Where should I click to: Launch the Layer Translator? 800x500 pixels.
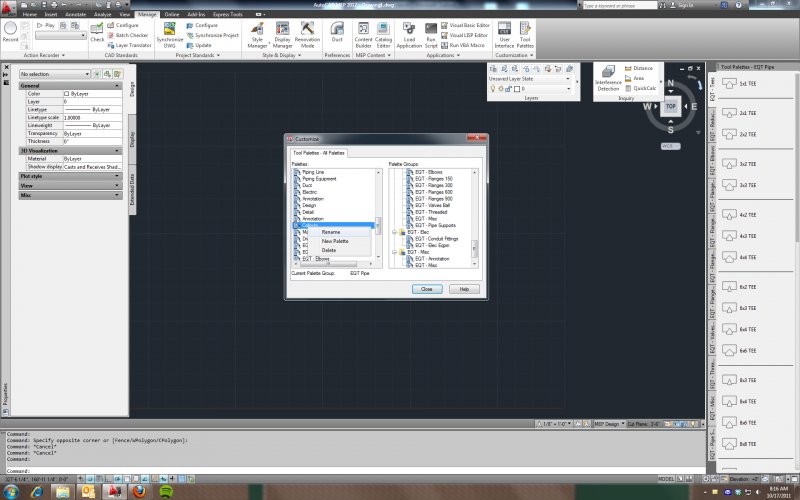129,45
